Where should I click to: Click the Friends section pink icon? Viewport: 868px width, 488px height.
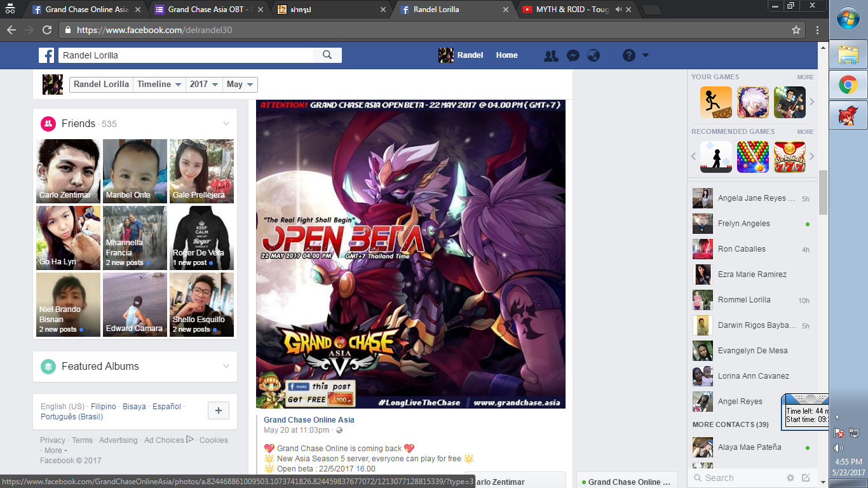(x=48, y=123)
